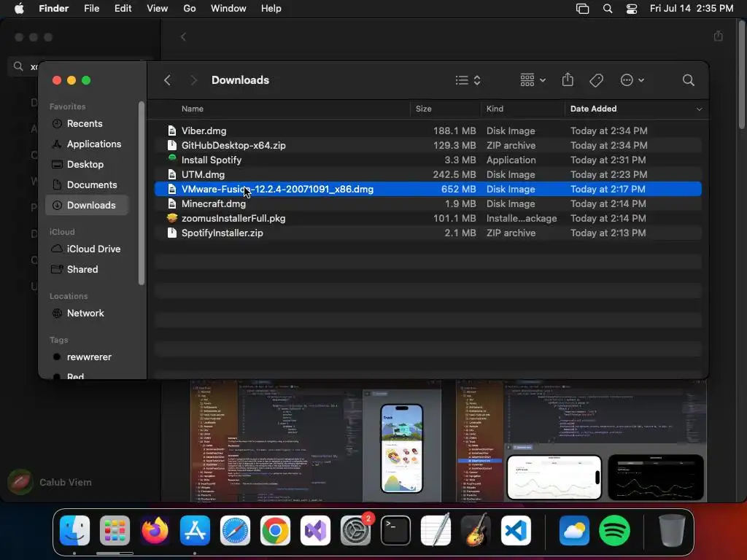
Task: Open Control Center in menu bar
Action: (x=632, y=9)
